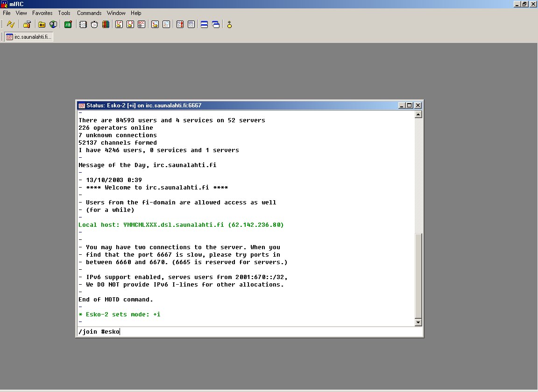Click the 'Users from the fi-domain' line

(x=177, y=203)
